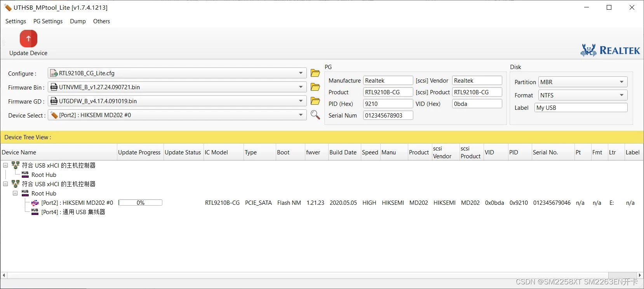Click the Update Status column header

[x=183, y=152]
